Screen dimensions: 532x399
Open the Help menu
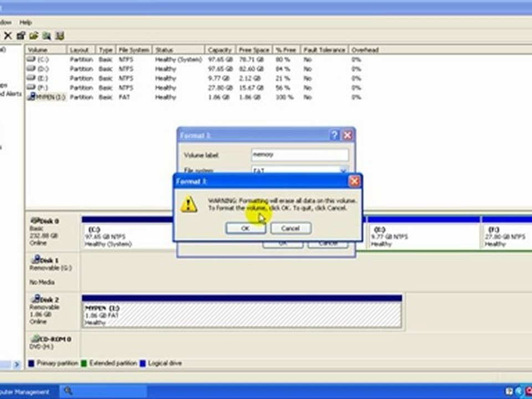25,22
